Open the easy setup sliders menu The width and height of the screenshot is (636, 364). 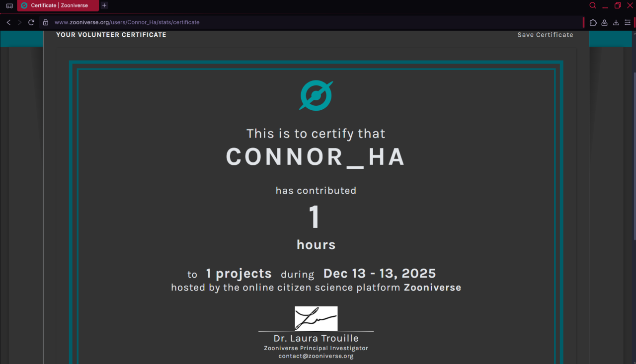(x=628, y=22)
